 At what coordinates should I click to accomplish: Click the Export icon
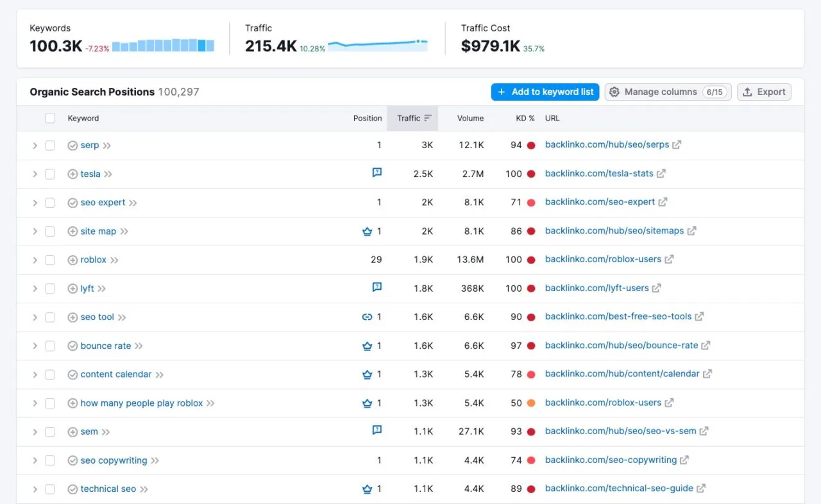(748, 92)
